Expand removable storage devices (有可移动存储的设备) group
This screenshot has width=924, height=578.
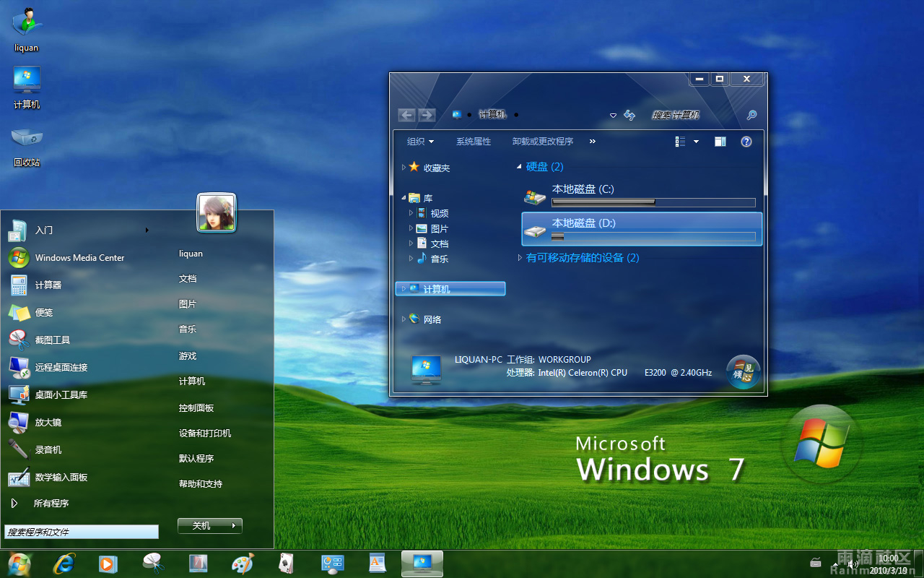coord(520,257)
